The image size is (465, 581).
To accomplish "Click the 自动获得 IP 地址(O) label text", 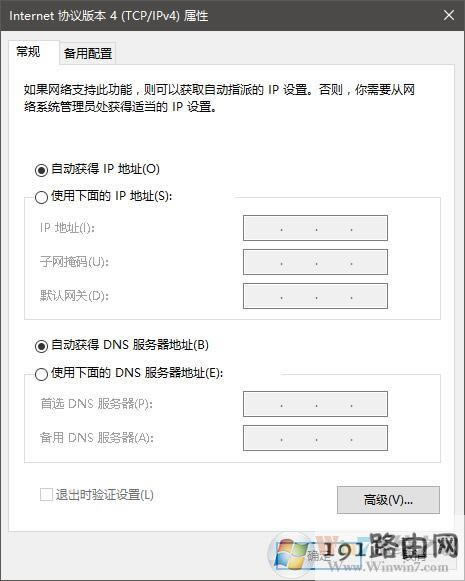I will point(105,169).
